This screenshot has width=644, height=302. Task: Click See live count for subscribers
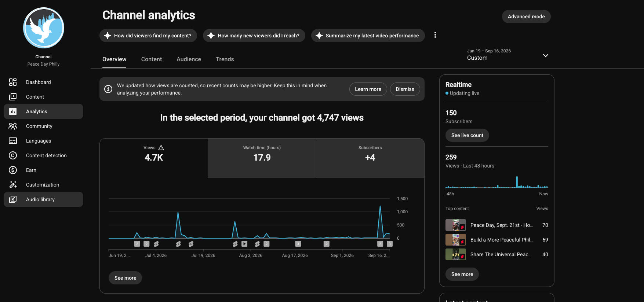467,135
